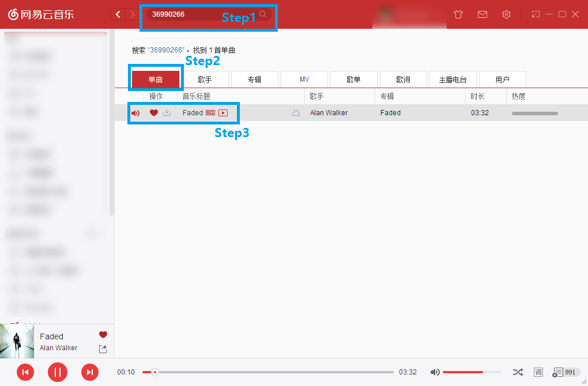Open the messages envelope icon

click(483, 14)
